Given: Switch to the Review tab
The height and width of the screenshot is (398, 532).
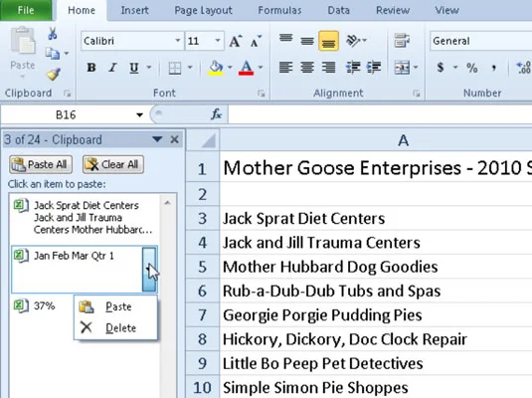Looking at the screenshot, I should pos(393,10).
